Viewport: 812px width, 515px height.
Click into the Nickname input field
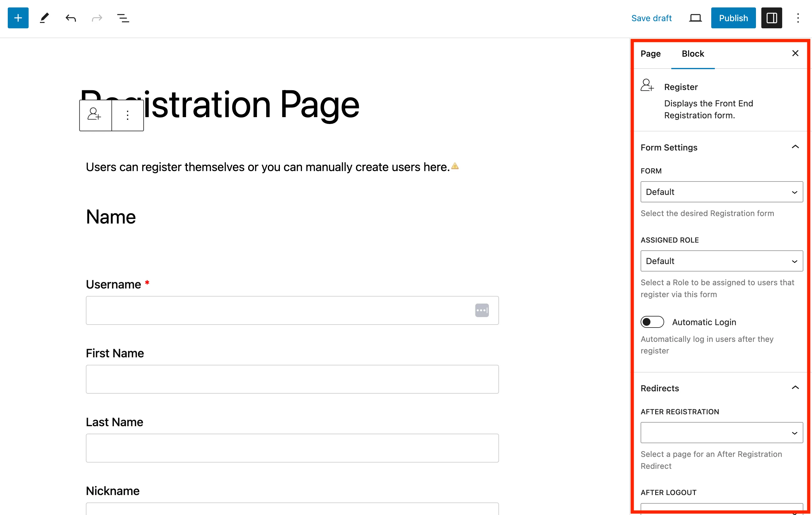pos(292,509)
